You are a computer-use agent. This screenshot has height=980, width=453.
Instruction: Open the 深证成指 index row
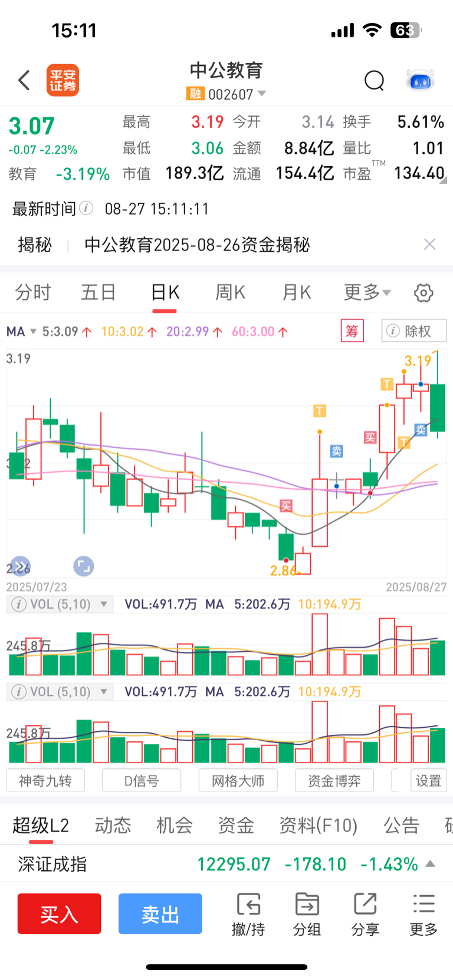tap(226, 864)
